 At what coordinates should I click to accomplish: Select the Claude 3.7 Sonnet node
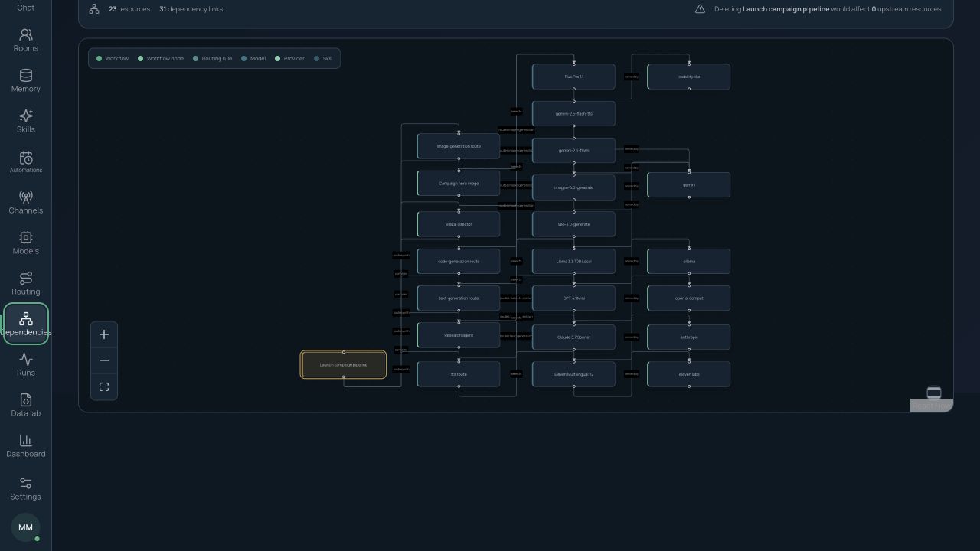point(573,337)
